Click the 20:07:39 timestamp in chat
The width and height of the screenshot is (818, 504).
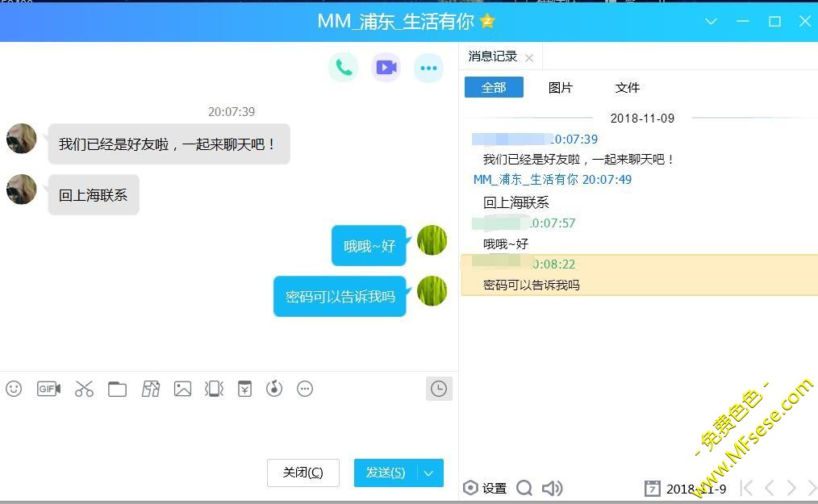[x=231, y=111]
